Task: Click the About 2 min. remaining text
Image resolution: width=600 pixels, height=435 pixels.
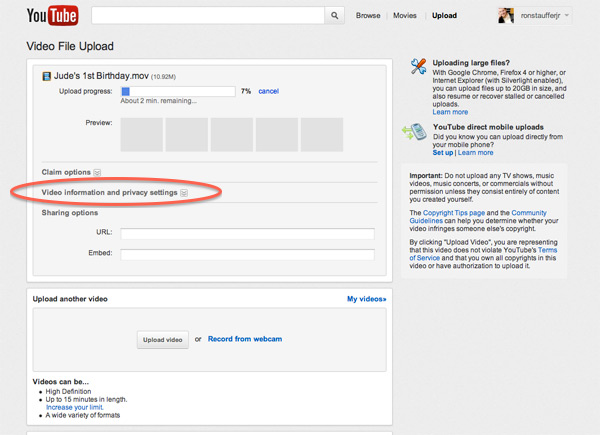Action: coord(158,101)
